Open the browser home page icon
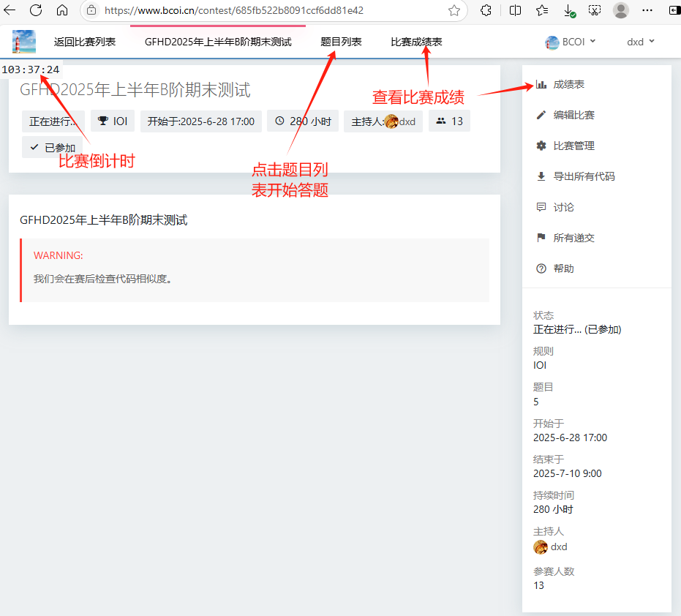 (x=62, y=10)
